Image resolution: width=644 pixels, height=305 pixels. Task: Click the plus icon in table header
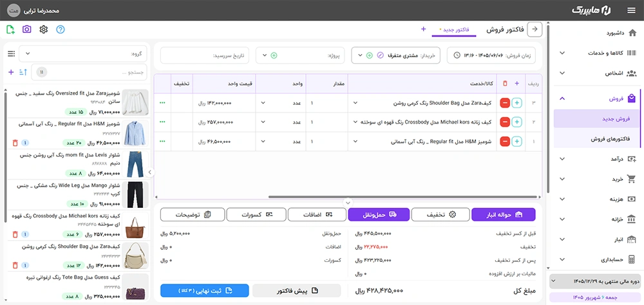[516, 84]
